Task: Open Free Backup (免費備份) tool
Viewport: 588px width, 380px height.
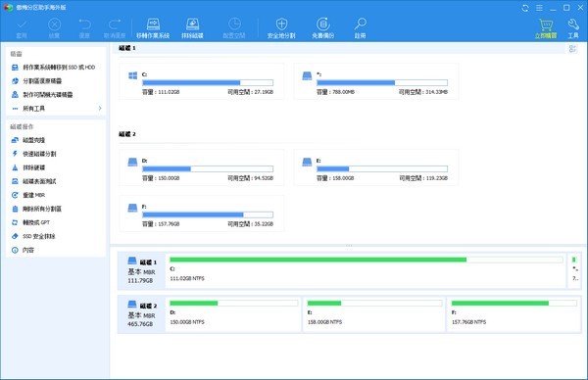Action: coord(322,28)
